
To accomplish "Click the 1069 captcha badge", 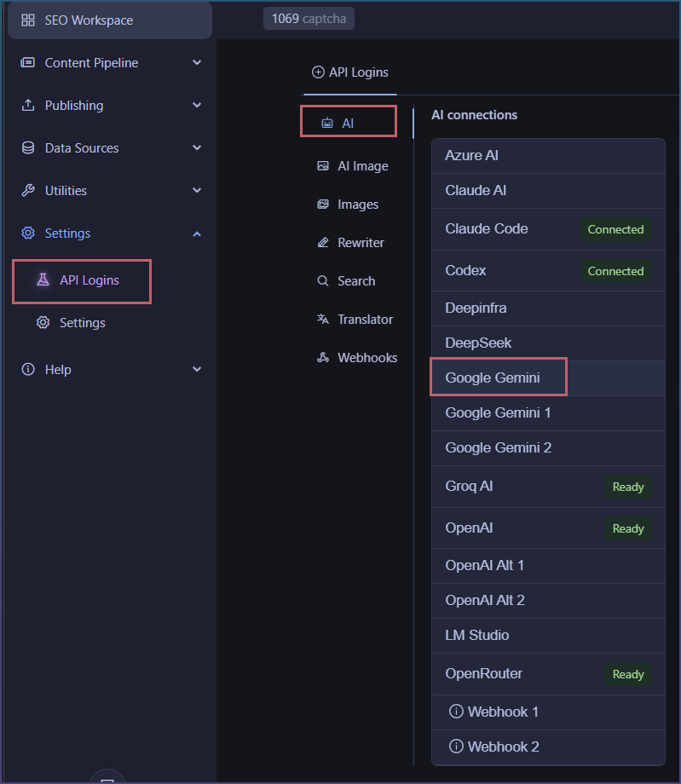I will 309,19.
